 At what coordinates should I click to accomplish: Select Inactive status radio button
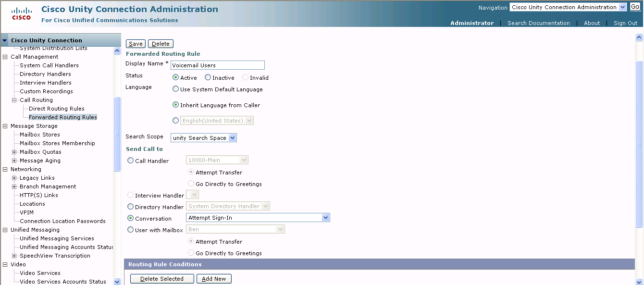[x=208, y=77]
